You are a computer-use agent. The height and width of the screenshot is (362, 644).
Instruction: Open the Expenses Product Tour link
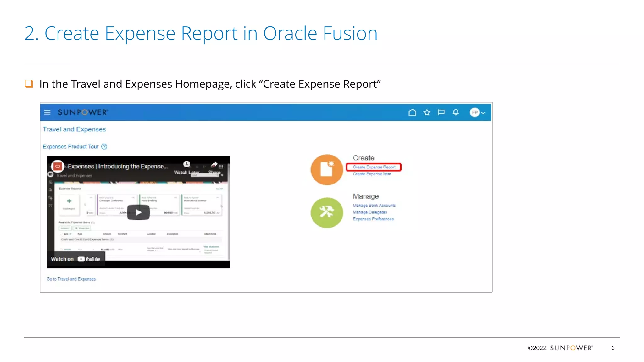point(70,147)
